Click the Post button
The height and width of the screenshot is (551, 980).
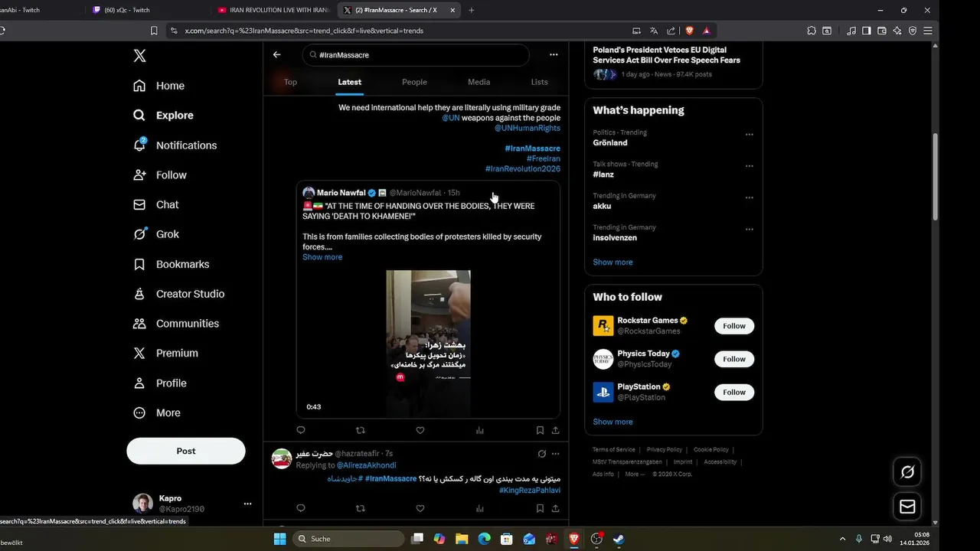pyautogui.click(x=186, y=451)
